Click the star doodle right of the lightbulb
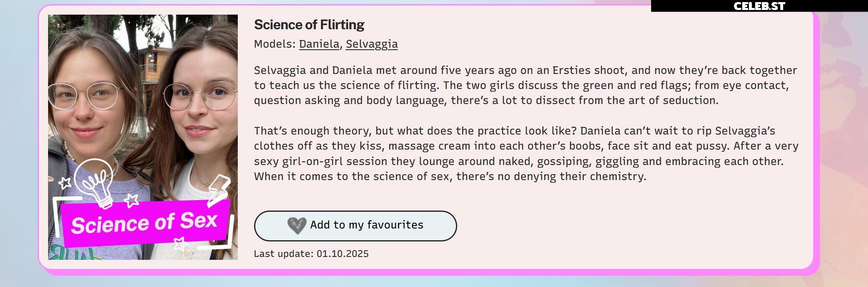The height and width of the screenshot is (287, 868). click(x=132, y=200)
